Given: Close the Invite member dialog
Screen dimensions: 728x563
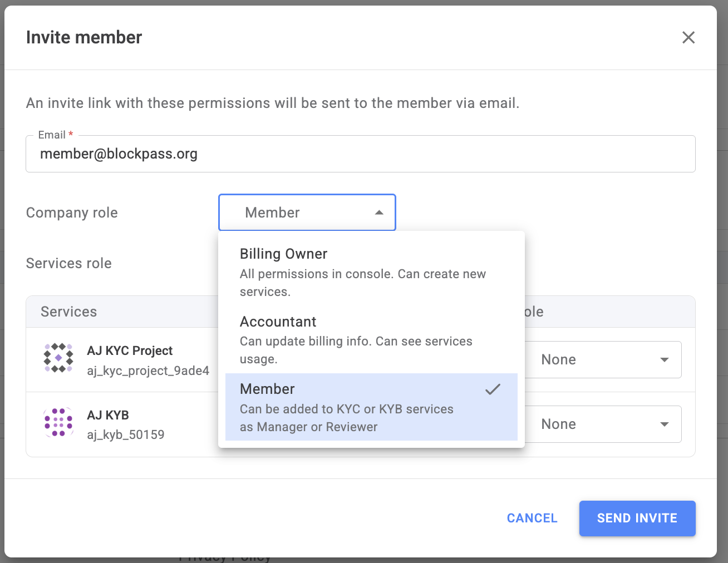Looking at the screenshot, I should click(x=688, y=37).
